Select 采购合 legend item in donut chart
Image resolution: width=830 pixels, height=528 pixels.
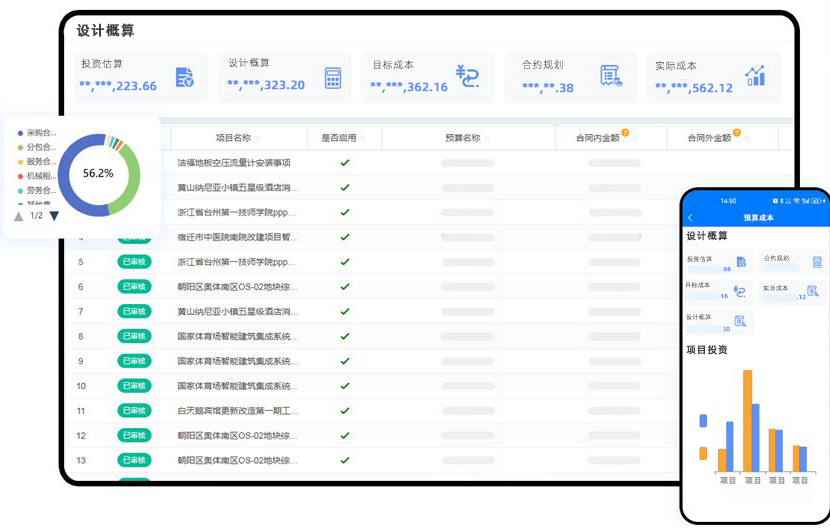pos(40,132)
